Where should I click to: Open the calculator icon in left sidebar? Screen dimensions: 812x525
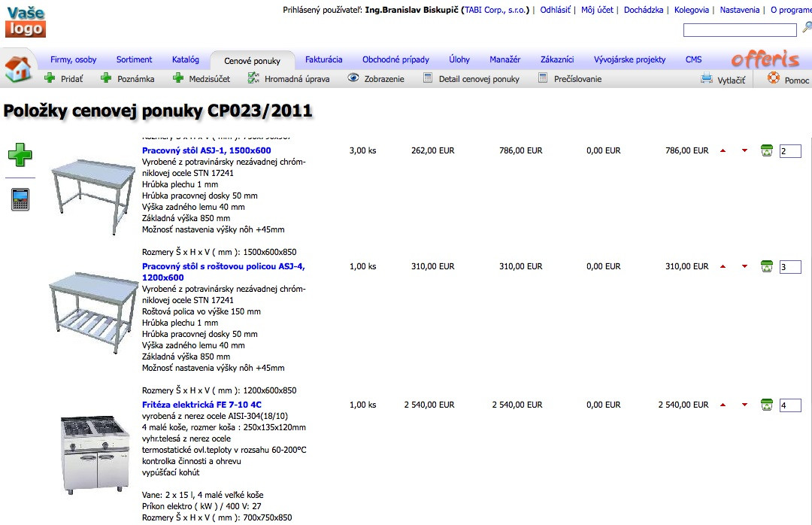(20, 199)
